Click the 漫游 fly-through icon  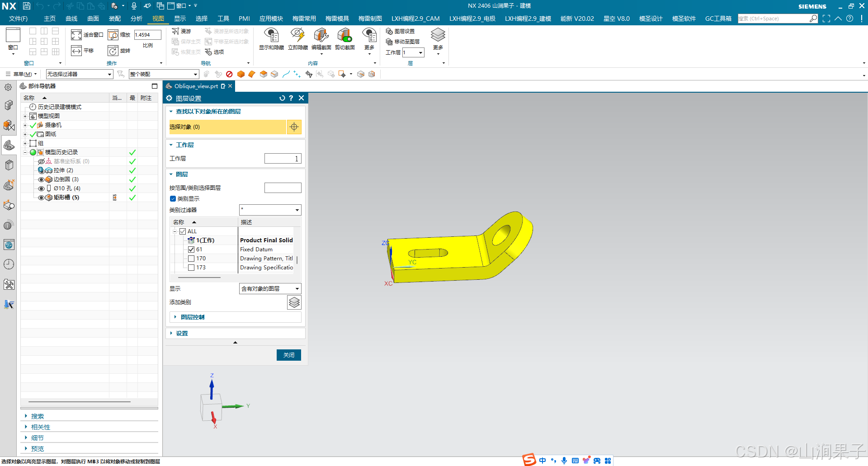tap(175, 31)
